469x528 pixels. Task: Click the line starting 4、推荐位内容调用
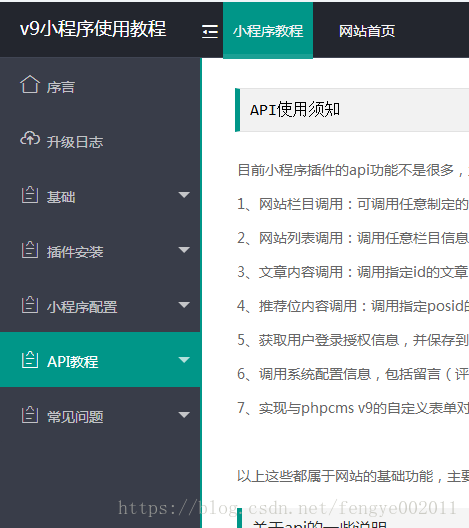pyautogui.click(x=353, y=306)
